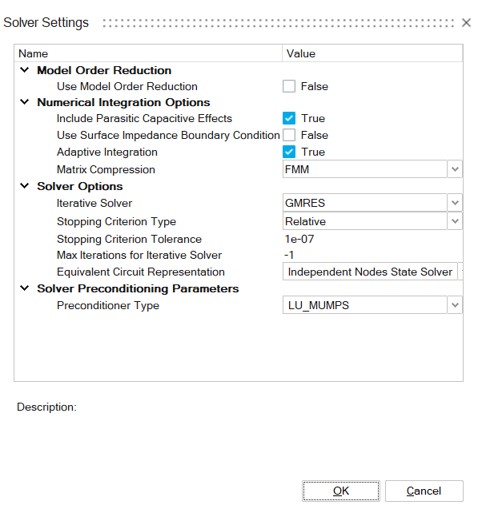Edit the Max Iterations value -1
This screenshot has height=510, width=482.
coord(289,255)
